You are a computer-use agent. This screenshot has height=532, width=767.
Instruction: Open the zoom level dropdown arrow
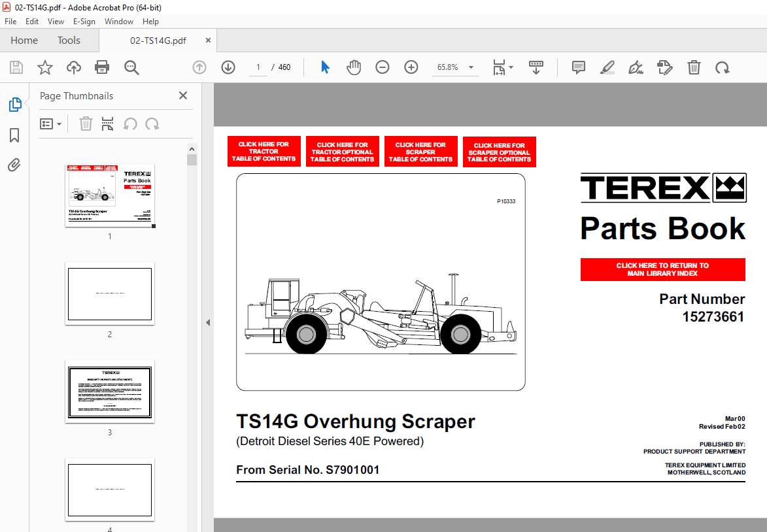pos(471,67)
